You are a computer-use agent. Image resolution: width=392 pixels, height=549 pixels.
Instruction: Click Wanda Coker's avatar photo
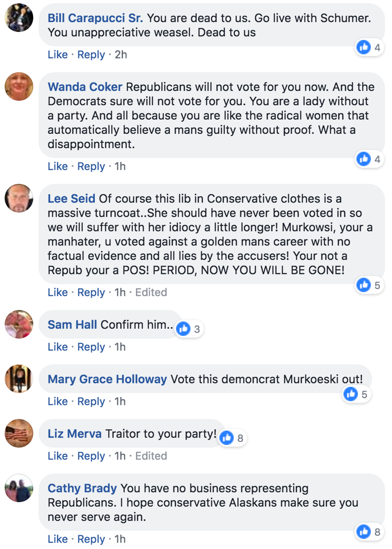point(19,86)
